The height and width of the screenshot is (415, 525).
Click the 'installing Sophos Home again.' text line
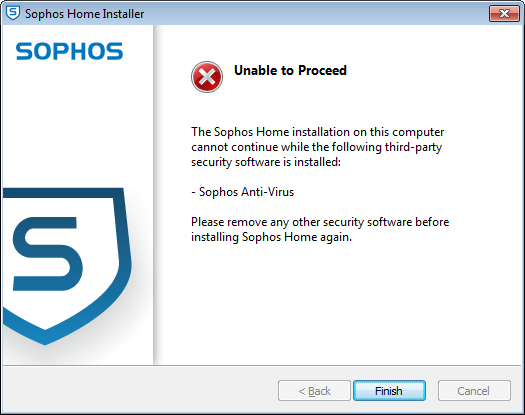pos(272,237)
